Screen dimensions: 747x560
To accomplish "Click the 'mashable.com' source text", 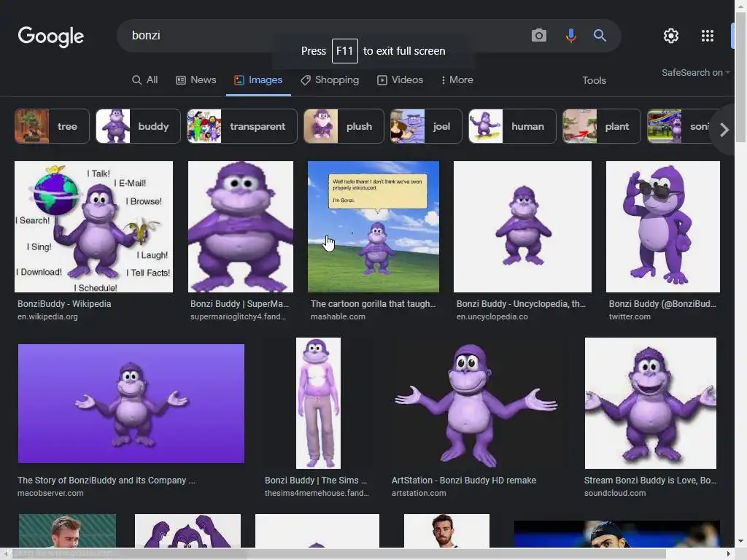I will 338,316.
